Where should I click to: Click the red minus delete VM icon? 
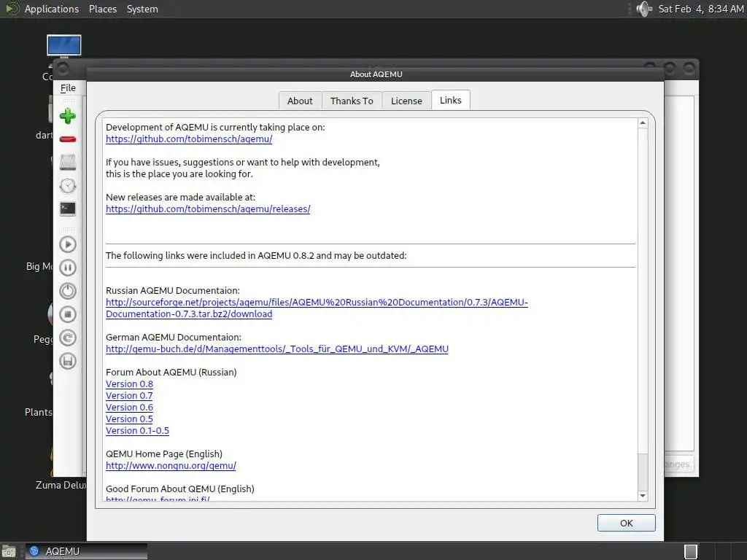(68, 139)
